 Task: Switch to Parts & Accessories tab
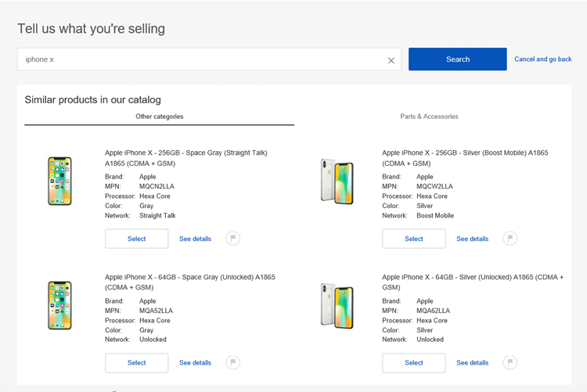pyautogui.click(x=429, y=117)
